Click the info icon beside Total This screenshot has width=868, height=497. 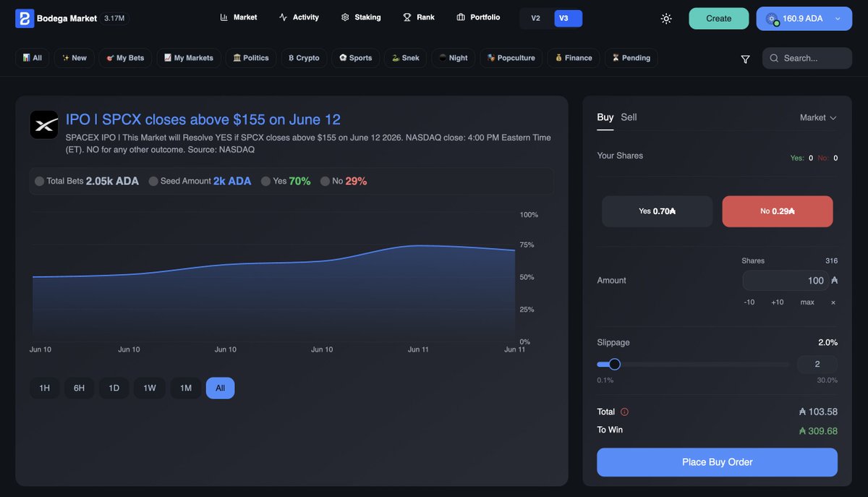624,412
